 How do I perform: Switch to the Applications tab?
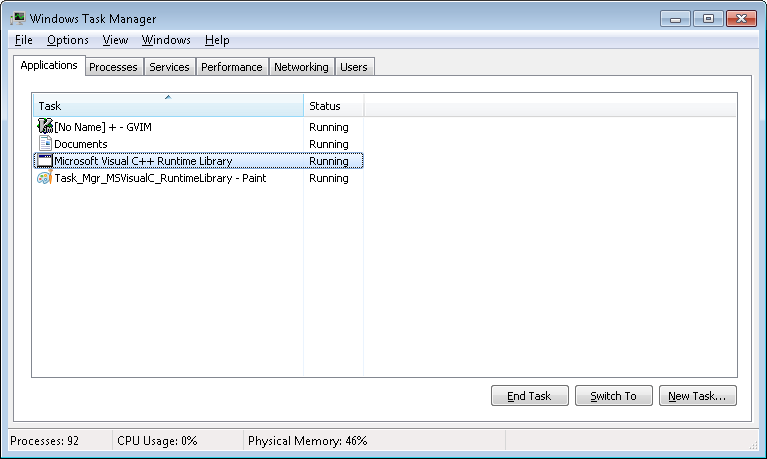[x=49, y=66]
